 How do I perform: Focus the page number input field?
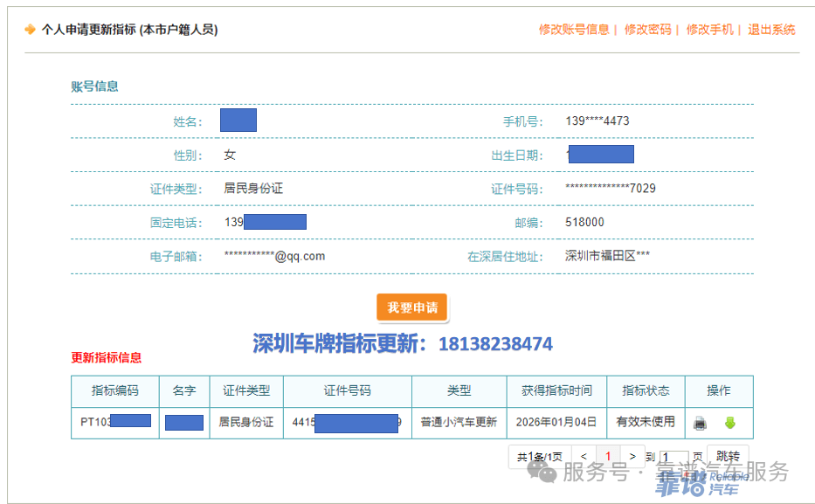pos(673,457)
